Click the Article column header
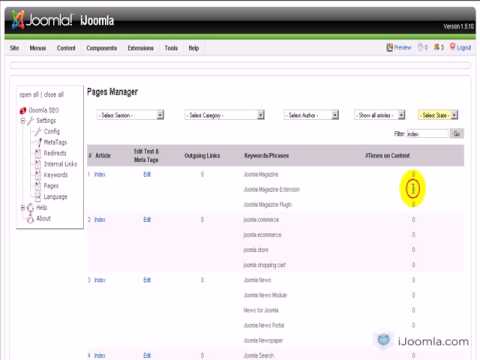The width and height of the screenshot is (480, 360). pyautogui.click(x=103, y=155)
